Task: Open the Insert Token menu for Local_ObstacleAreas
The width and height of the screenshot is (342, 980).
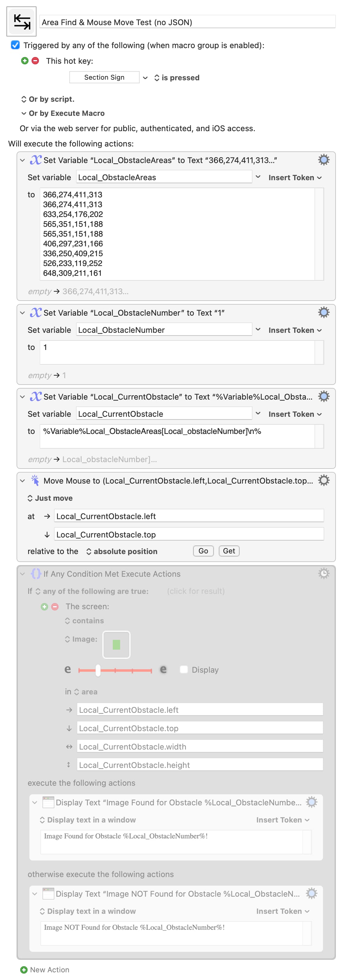Action: pos(295,178)
